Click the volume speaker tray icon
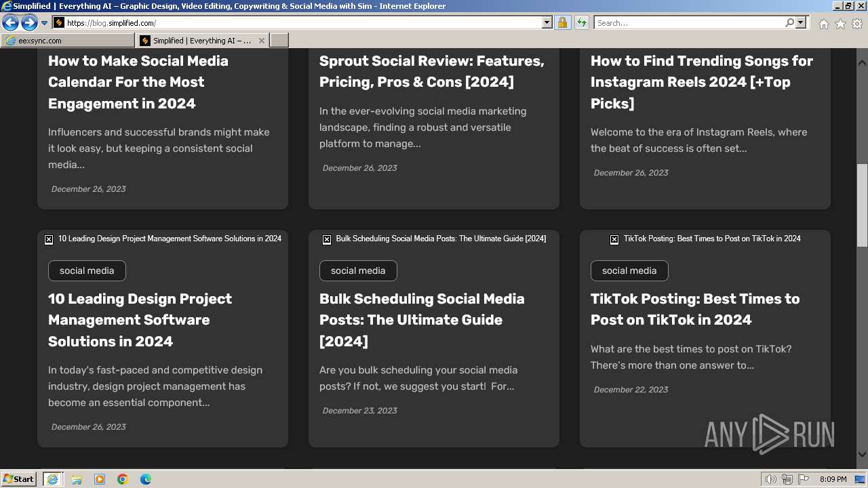The image size is (868, 488). pyautogui.click(x=771, y=479)
